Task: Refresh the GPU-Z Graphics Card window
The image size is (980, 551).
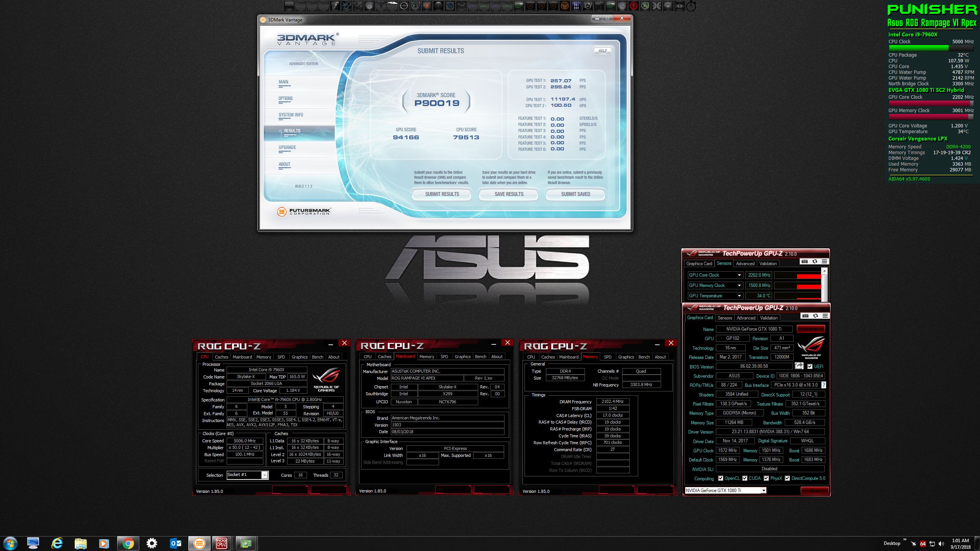Action: coord(815,316)
